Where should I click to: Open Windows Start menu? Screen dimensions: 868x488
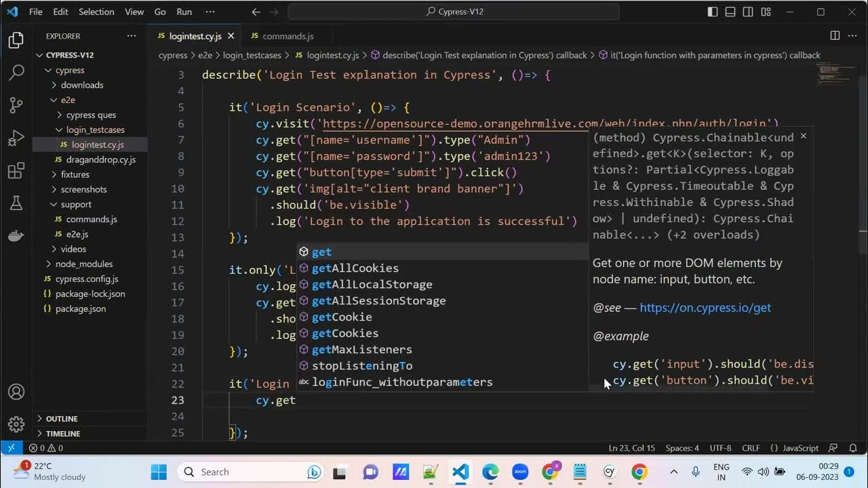(158, 472)
